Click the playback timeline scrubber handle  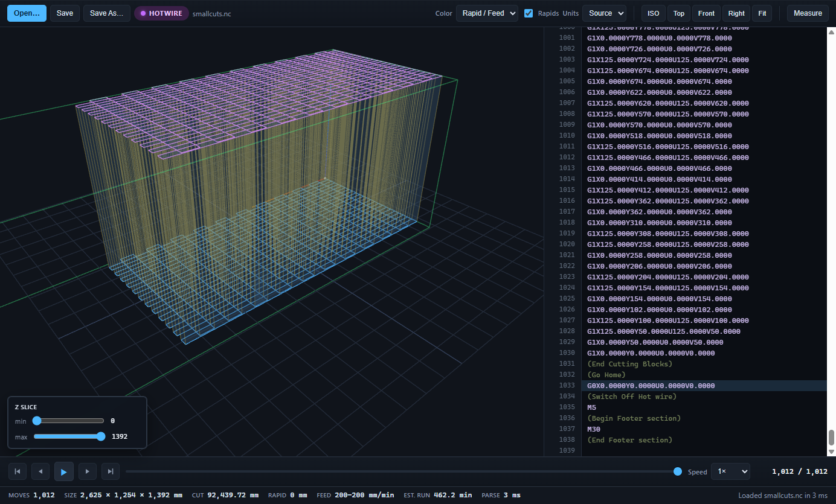pyautogui.click(x=678, y=471)
